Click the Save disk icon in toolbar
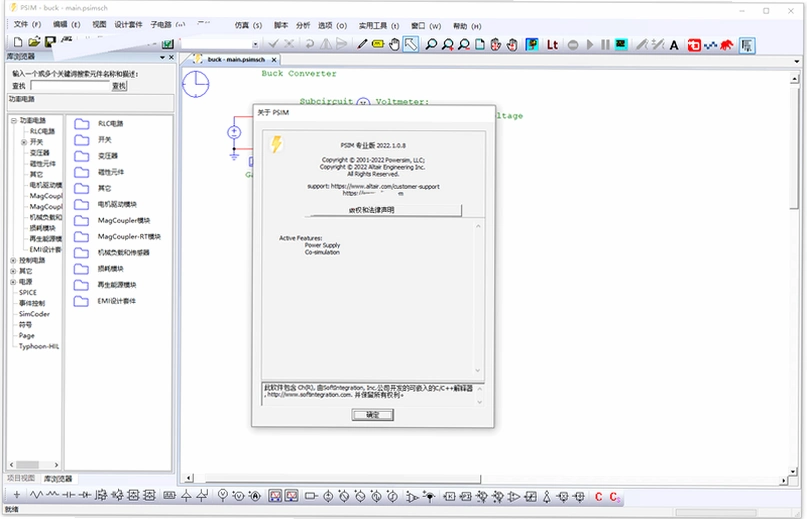 [50, 42]
